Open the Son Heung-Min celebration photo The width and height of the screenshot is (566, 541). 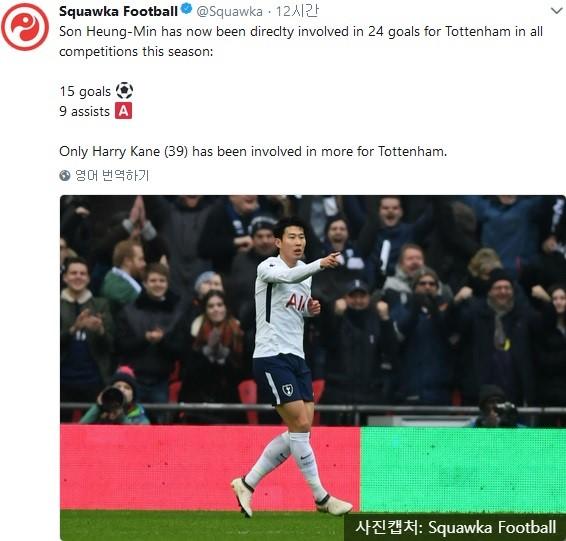(313, 367)
